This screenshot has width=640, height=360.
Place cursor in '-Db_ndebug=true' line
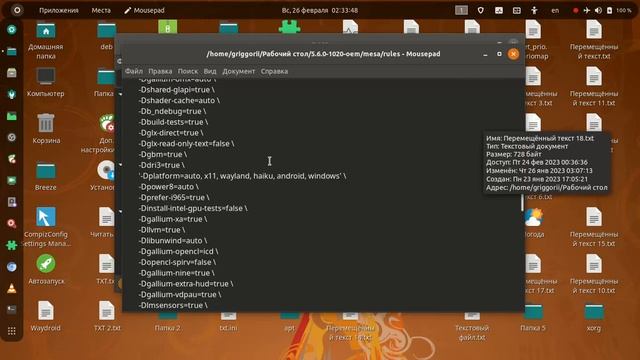pyautogui.click(x=172, y=111)
